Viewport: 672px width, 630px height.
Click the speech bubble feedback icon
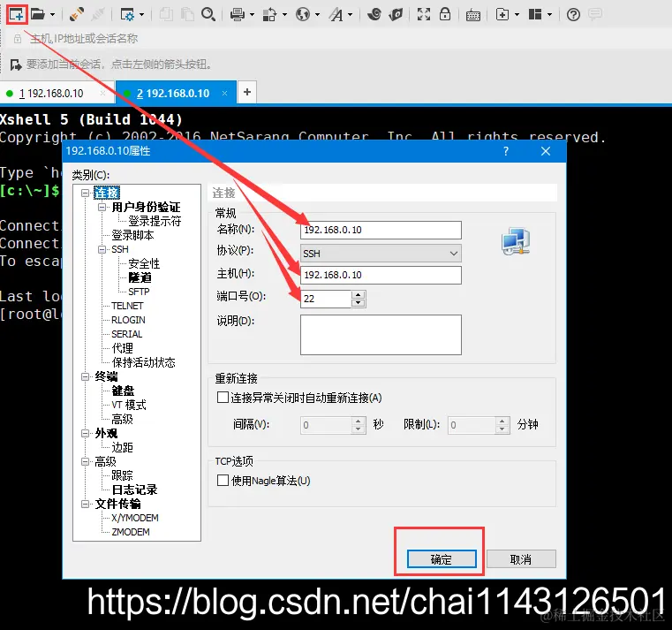(595, 15)
